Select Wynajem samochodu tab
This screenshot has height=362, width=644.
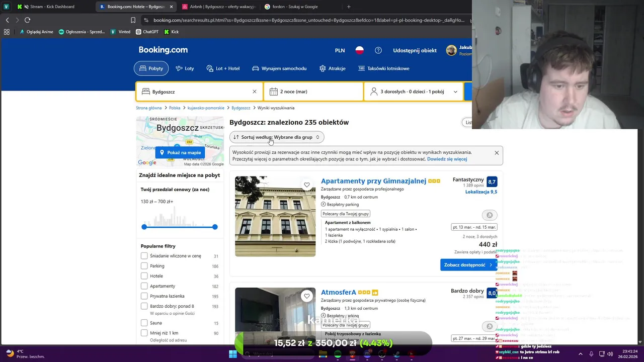(279, 68)
